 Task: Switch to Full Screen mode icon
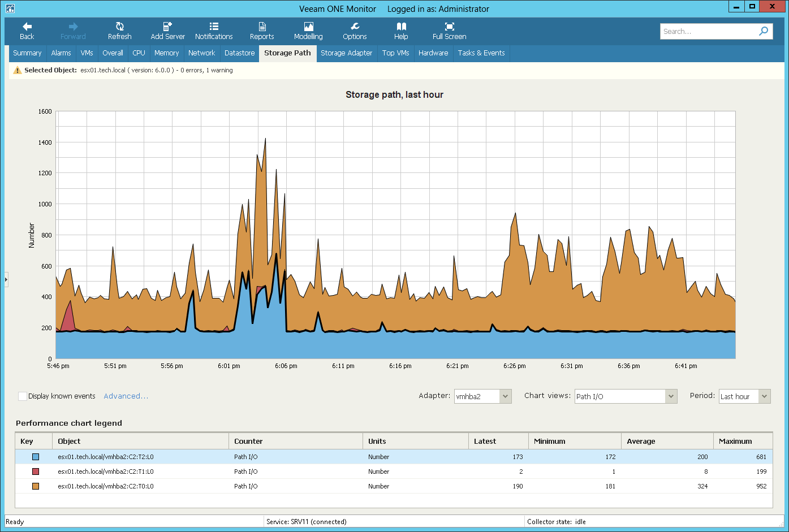[x=450, y=27]
